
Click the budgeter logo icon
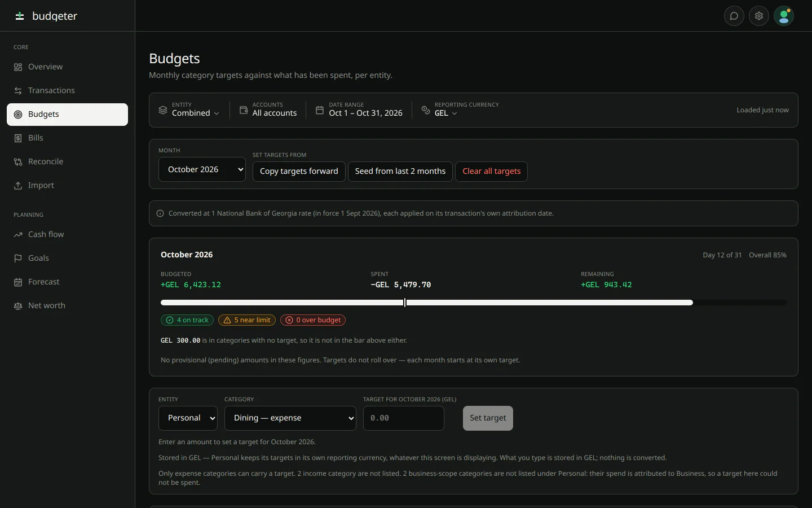pyautogui.click(x=20, y=16)
